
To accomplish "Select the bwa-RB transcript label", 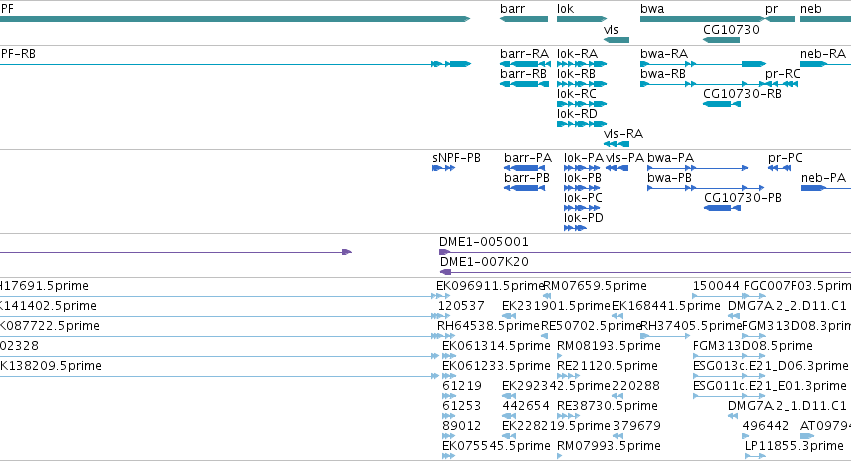I will 663,74.
